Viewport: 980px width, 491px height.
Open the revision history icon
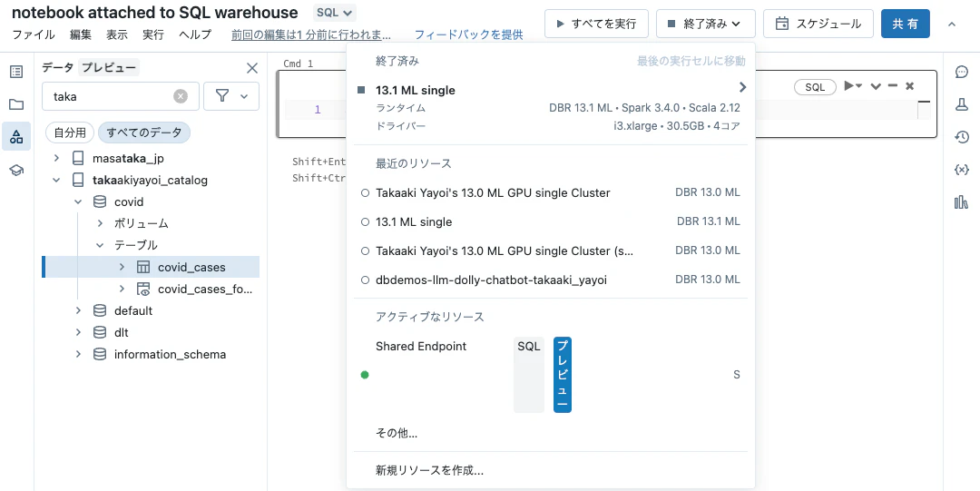click(x=962, y=136)
